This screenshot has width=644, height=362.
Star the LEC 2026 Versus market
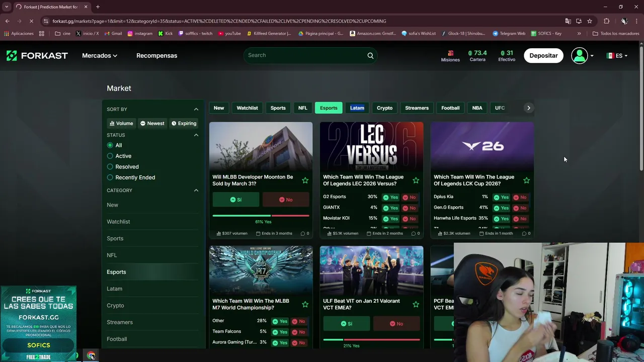point(416,180)
